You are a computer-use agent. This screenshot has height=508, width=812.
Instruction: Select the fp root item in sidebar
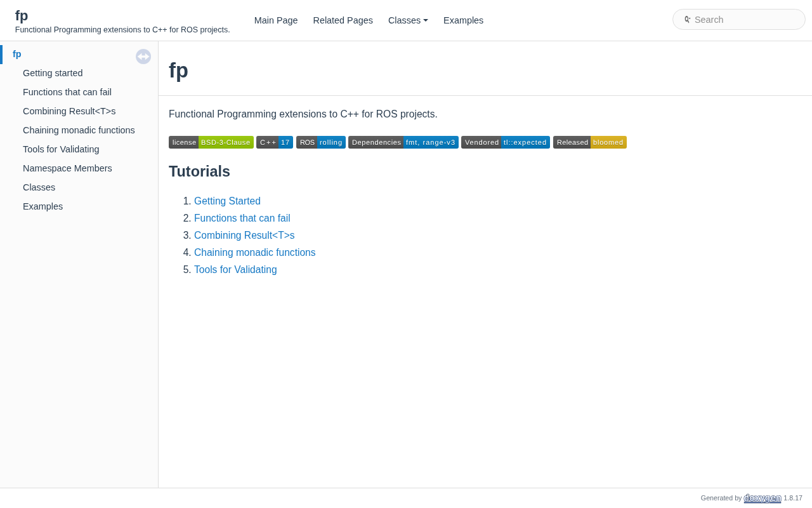coord(17,54)
